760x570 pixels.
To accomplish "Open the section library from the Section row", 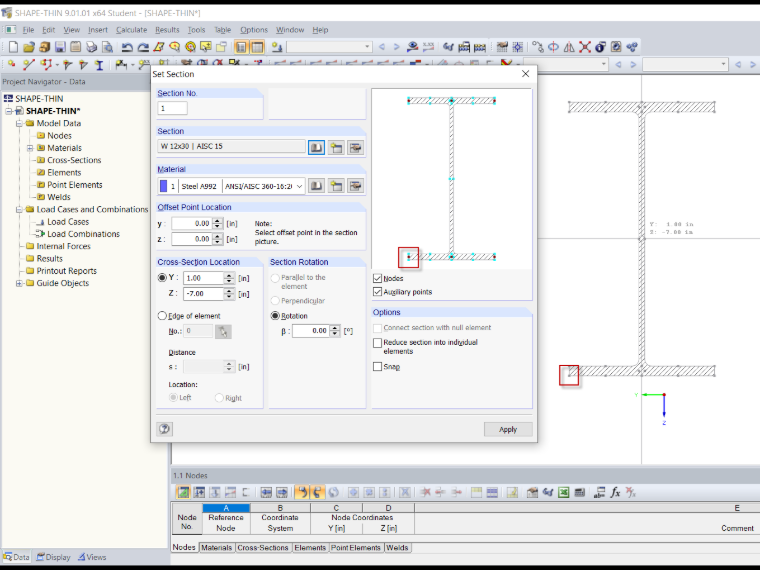I will [317, 147].
